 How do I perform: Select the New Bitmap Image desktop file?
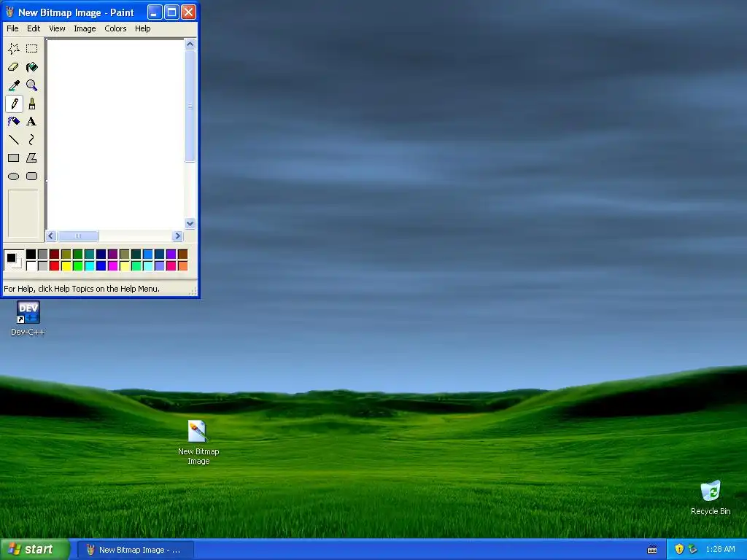tap(198, 443)
